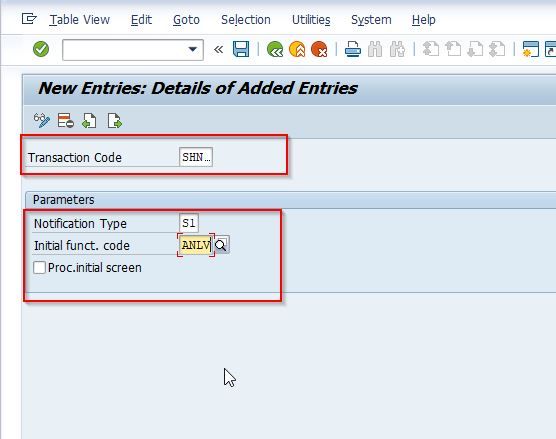Collapse the command field double chevron

(x=218, y=49)
